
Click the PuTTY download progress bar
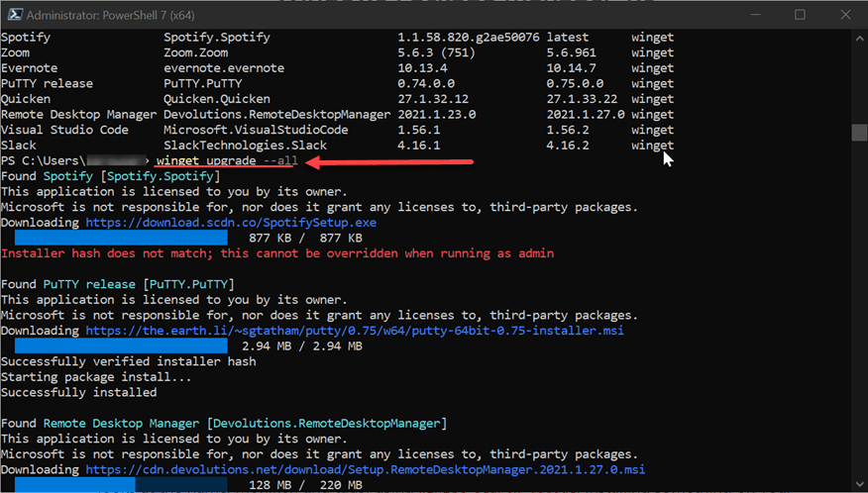pyautogui.click(x=121, y=345)
